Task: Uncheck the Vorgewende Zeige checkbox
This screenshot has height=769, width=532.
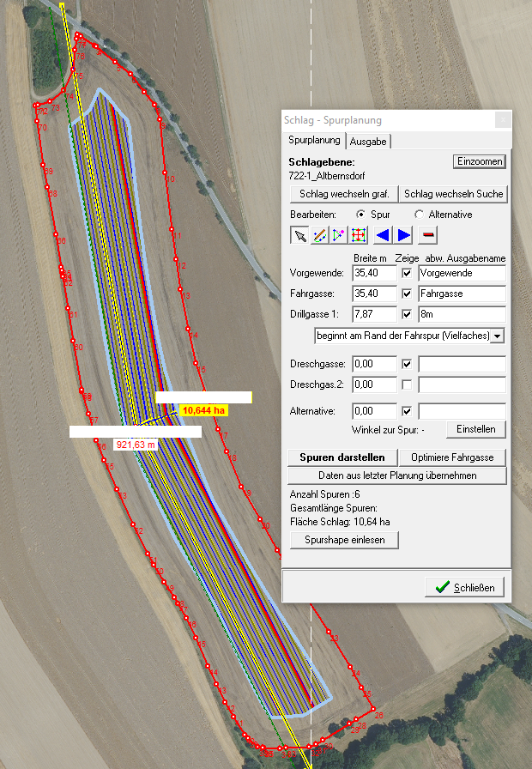Action: 408,273
